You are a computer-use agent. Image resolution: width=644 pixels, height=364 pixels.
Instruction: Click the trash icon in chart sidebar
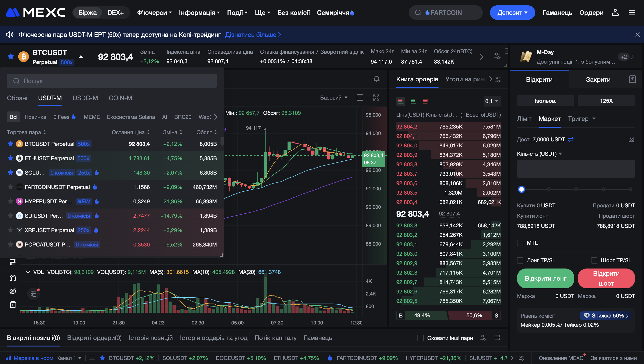coord(13,304)
